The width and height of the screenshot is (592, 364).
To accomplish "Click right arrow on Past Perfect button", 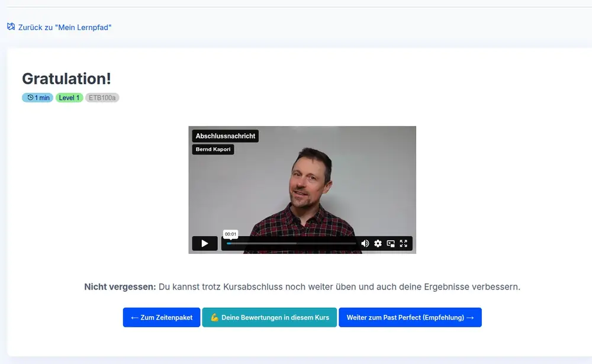I will (470, 318).
